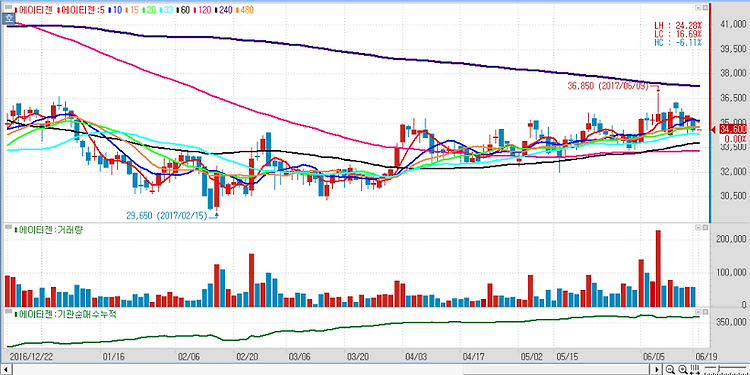Click the candle spacing adjust icon

click(x=695, y=369)
